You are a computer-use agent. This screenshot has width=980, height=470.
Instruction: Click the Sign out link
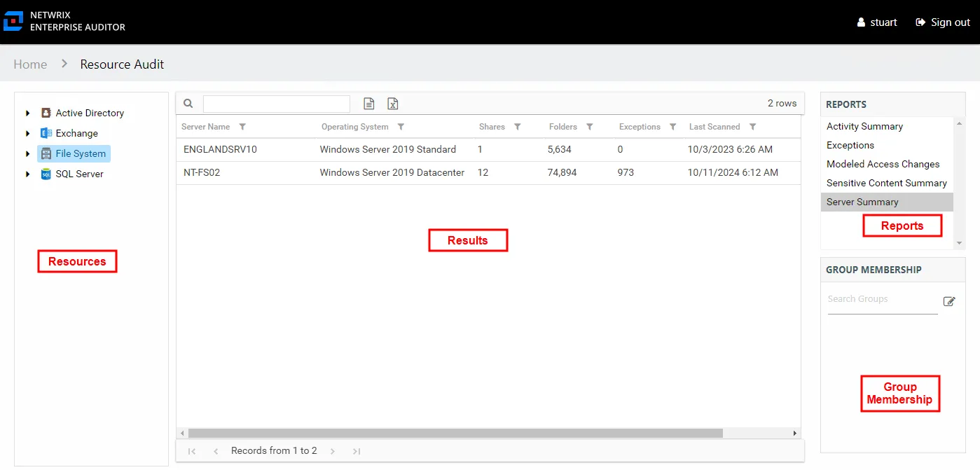943,22
